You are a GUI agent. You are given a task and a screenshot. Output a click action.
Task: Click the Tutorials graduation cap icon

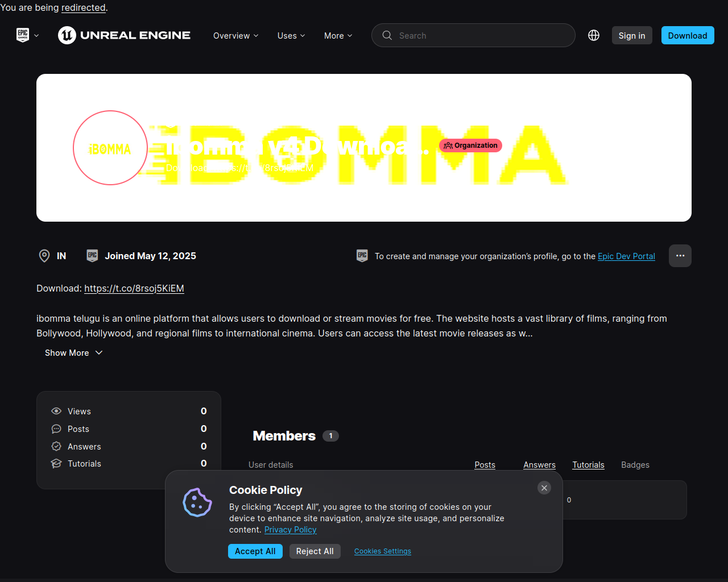(x=56, y=463)
